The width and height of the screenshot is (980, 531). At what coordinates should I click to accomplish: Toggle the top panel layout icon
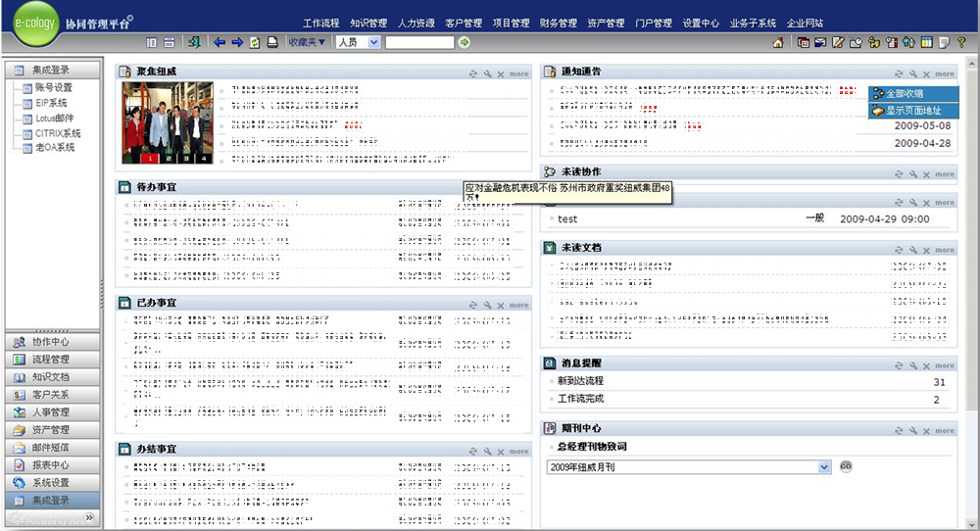point(170,42)
